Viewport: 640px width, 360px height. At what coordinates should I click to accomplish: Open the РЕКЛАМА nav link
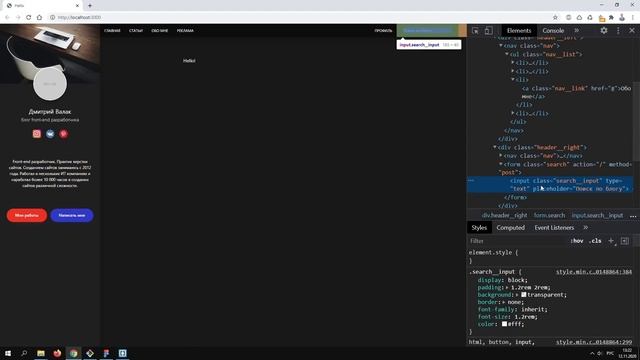point(185,31)
